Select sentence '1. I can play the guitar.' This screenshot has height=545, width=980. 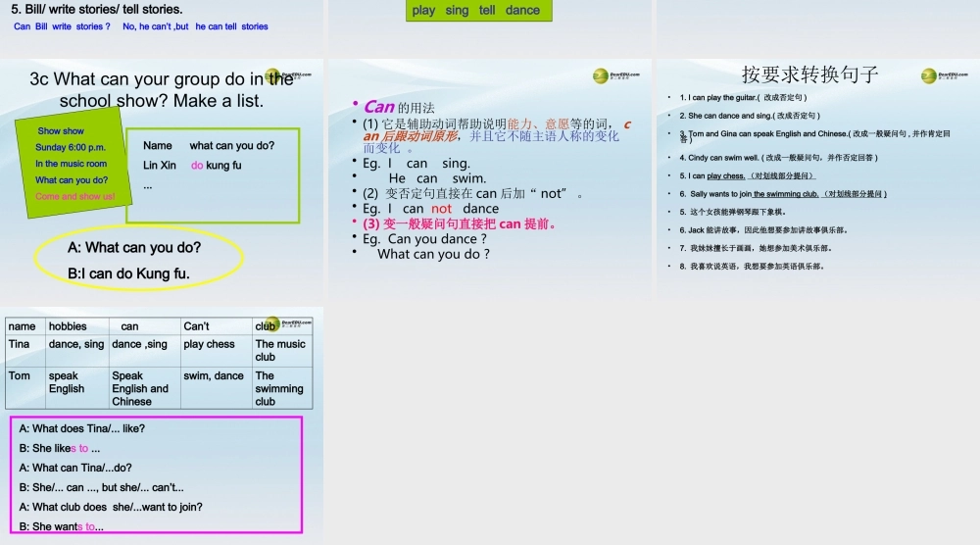click(743, 97)
